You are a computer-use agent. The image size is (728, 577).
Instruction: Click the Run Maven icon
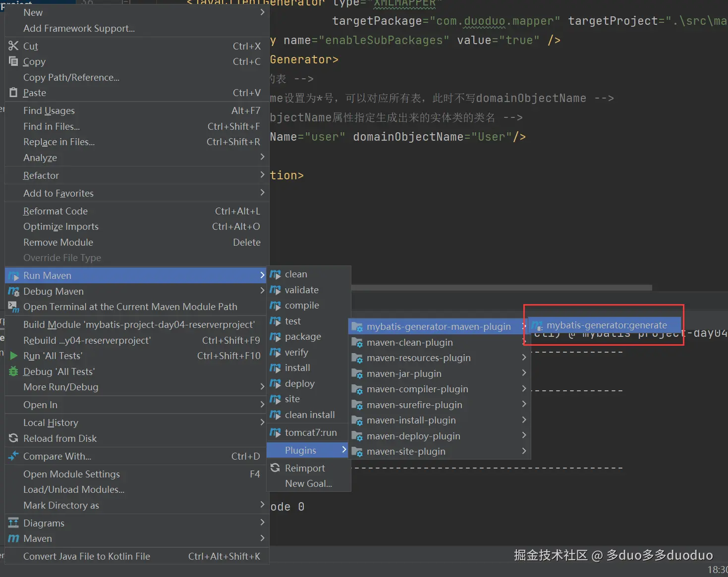[x=13, y=275]
